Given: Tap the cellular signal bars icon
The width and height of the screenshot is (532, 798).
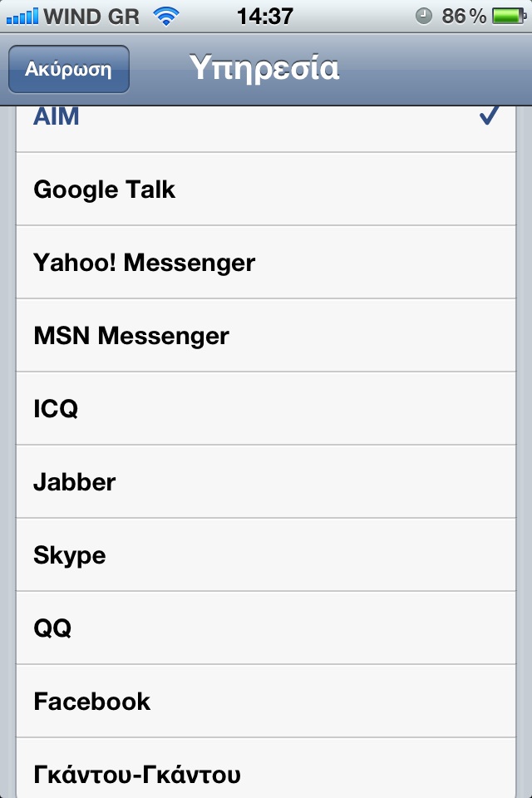Looking at the screenshot, I should (22, 17).
